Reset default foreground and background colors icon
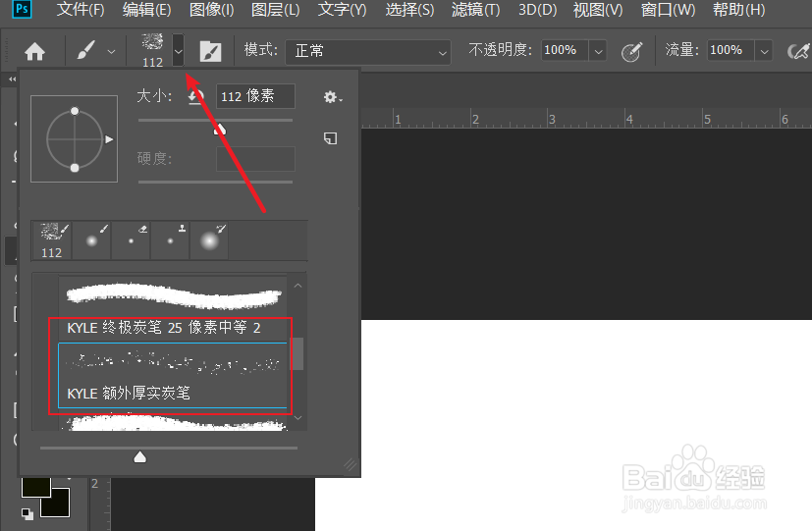This screenshot has width=812, height=531. click(x=27, y=514)
